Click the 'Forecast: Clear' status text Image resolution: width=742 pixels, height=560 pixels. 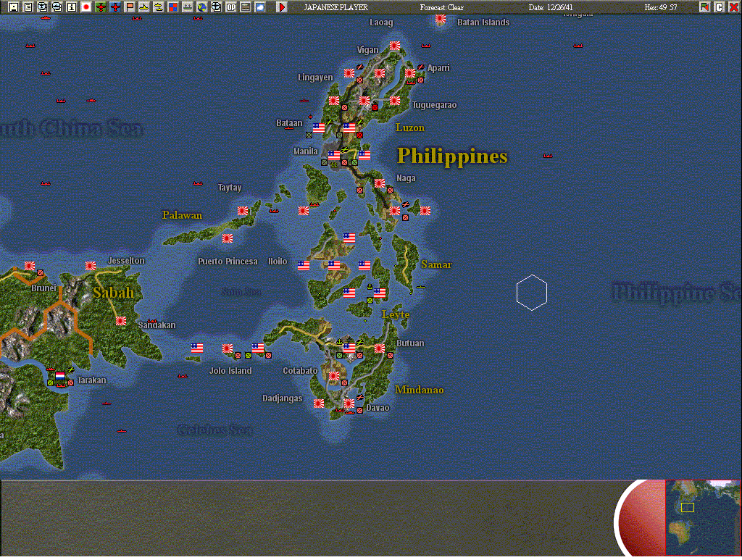441,7
